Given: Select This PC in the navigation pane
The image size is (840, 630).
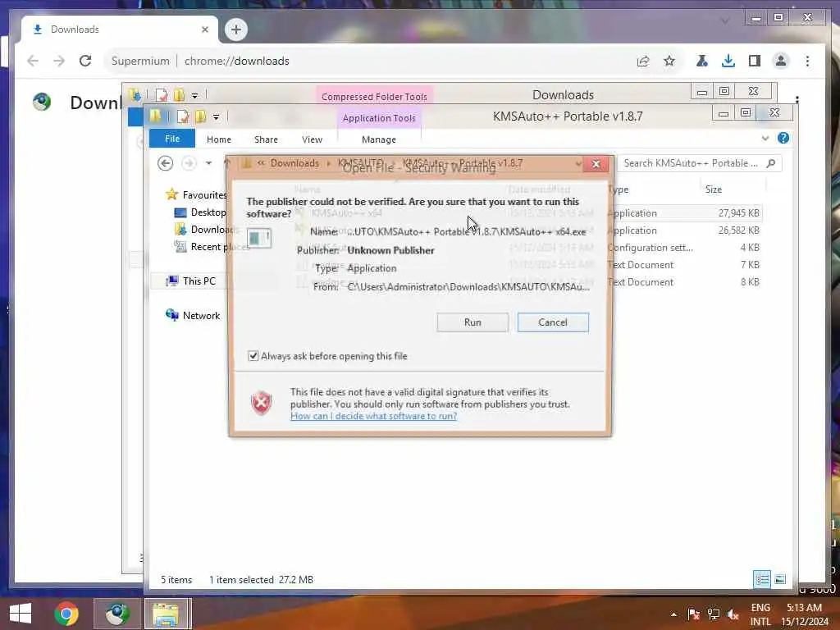Looking at the screenshot, I should (x=190, y=281).
